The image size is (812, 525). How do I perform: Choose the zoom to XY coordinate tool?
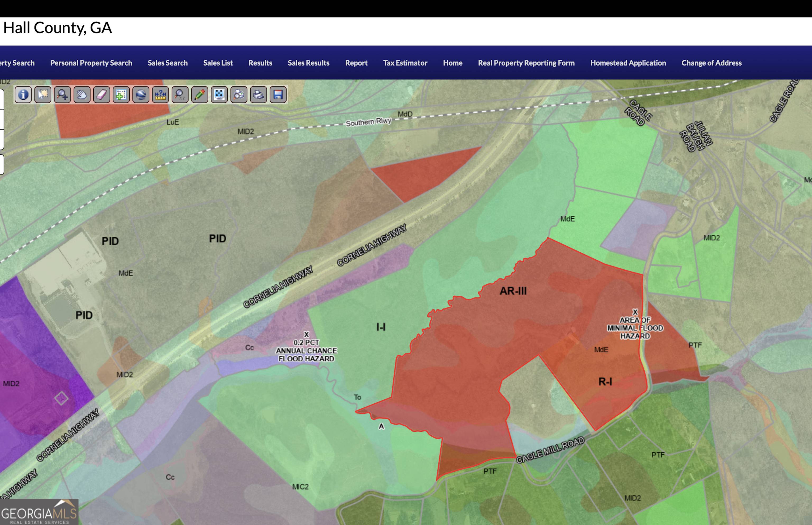click(180, 95)
